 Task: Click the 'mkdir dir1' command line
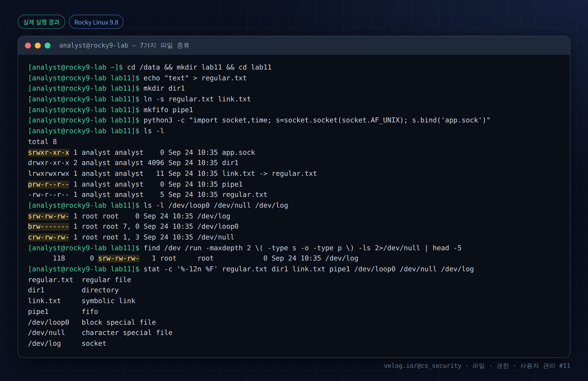(x=164, y=88)
